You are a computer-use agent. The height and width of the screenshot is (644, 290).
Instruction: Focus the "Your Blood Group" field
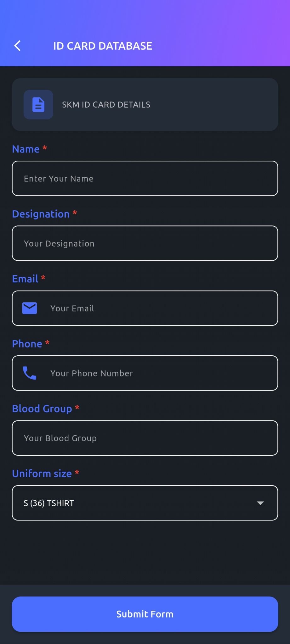[145, 438]
